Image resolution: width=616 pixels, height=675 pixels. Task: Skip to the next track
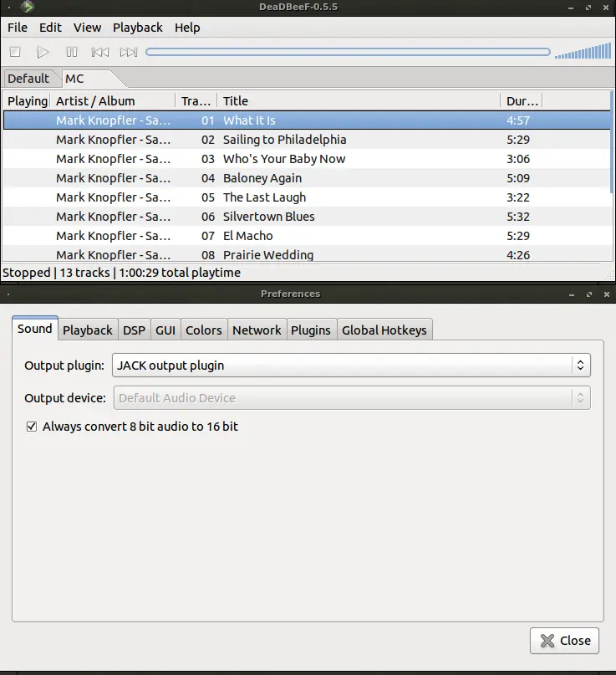(x=129, y=52)
